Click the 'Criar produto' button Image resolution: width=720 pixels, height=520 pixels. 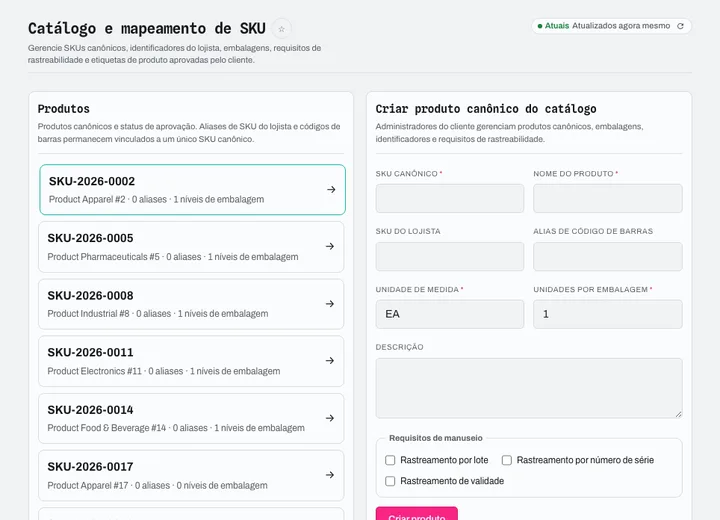pos(416,514)
